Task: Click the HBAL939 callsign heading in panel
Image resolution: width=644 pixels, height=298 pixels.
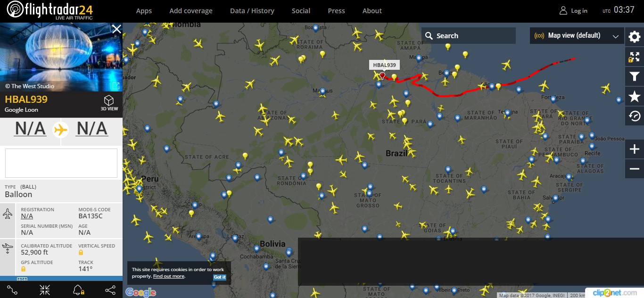Action: point(26,99)
